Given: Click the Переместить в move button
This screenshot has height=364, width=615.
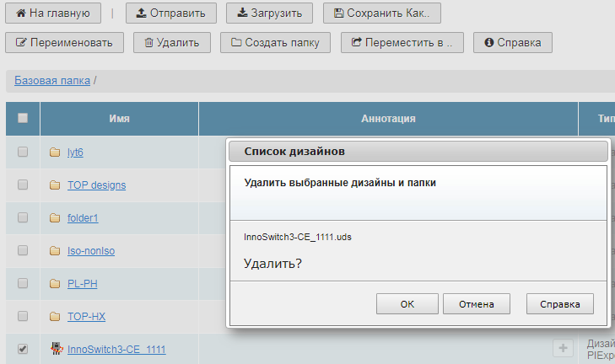Looking at the screenshot, I should (402, 42).
